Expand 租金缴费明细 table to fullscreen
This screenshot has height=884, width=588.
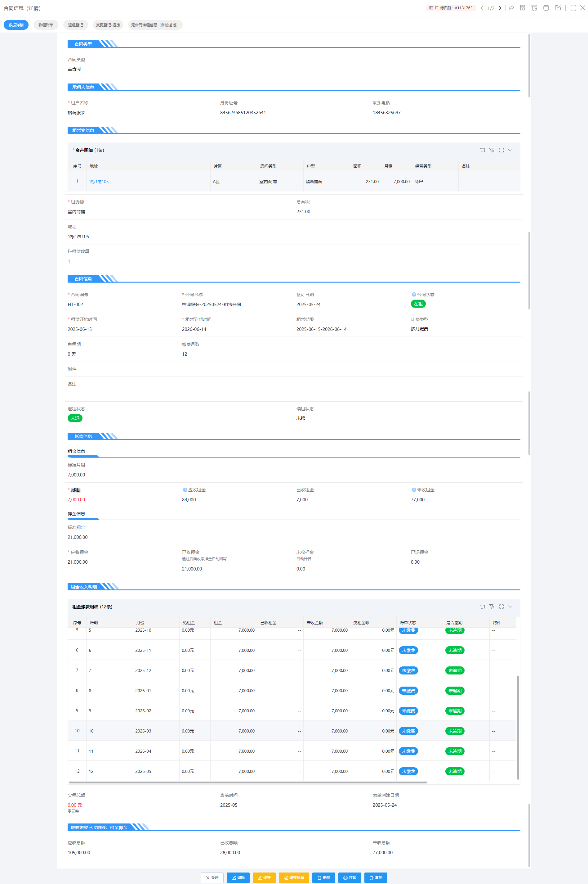tap(501, 607)
